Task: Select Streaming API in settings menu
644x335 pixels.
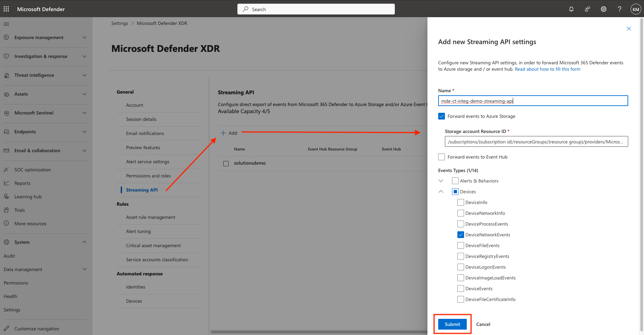Action: coord(142,190)
